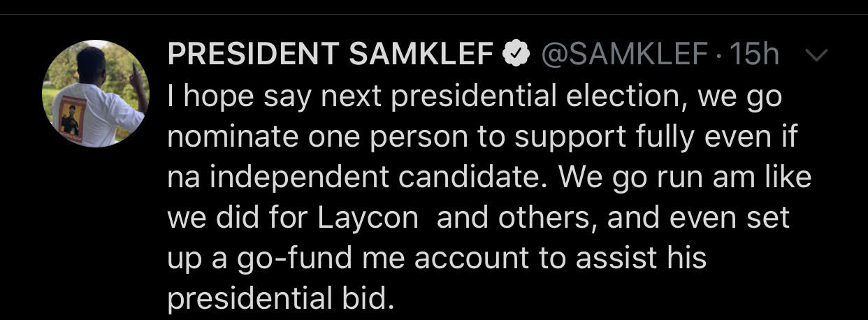Click the line starting "na independent candidate"
Image resolution: width=868 pixels, height=320 pixels.
tap(489, 177)
